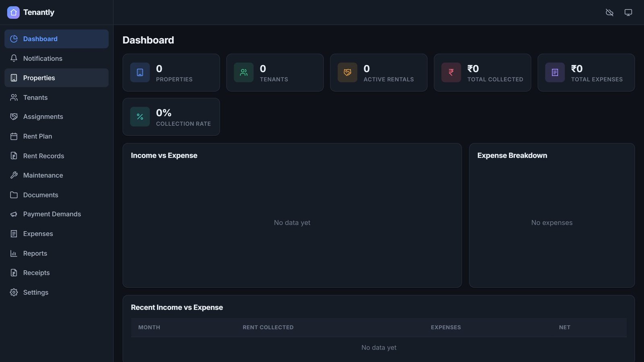Click the Settings gear icon
The width and height of the screenshot is (644, 362).
coord(14,292)
